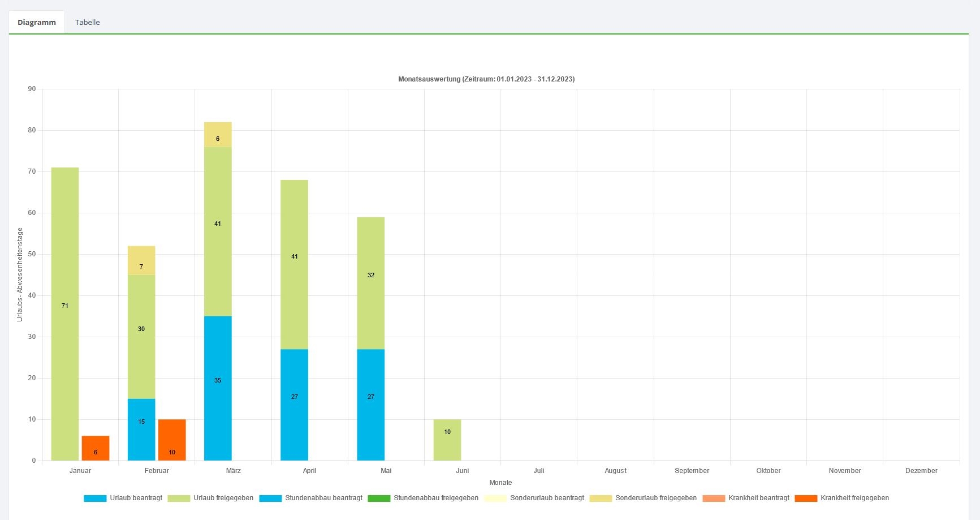Screen dimensions: 980x520
Task: Click the Sonderurlaub beantragt legend label
Action: [547, 498]
